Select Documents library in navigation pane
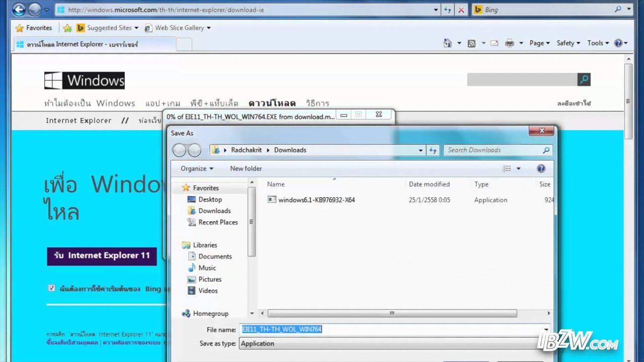644x362 pixels. click(x=210, y=256)
